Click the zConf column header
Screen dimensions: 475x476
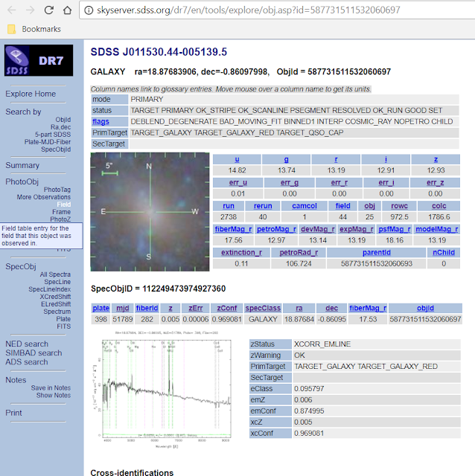pyautogui.click(x=227, y=308)
